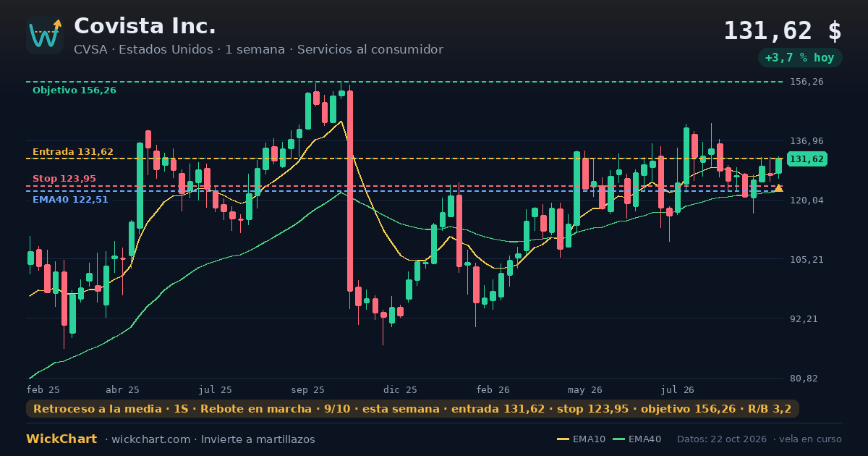Click the EMA40 green legend swatch

tap(618, 439)
